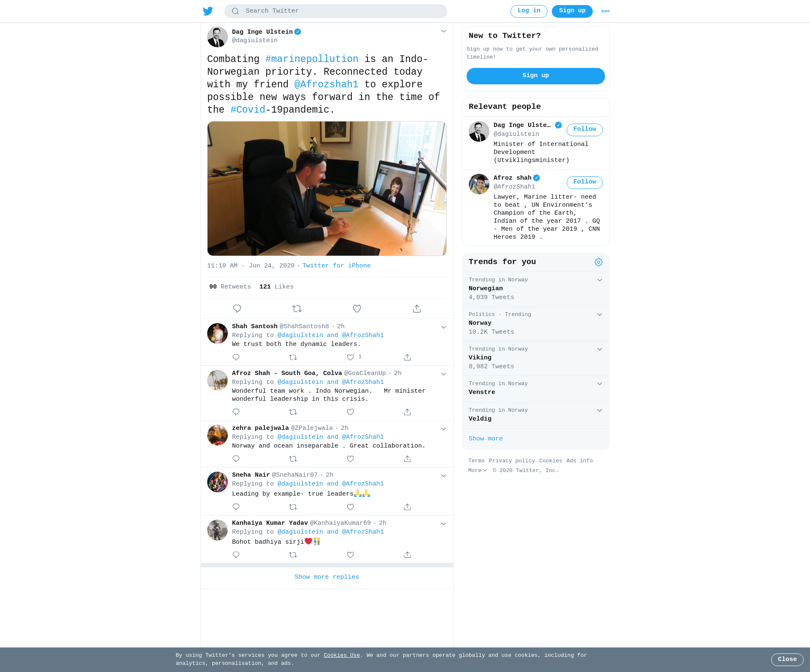The width and height of the screenshot is (810, 672).
Task: Reply to the GoaCleanUp comment
Action: pyautogui.click(x=236, y=412)
